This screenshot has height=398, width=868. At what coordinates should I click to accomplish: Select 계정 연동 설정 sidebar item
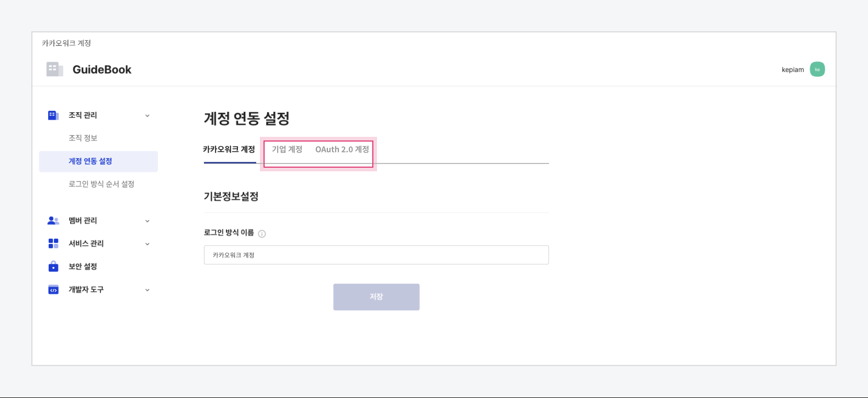pos(98,161)
